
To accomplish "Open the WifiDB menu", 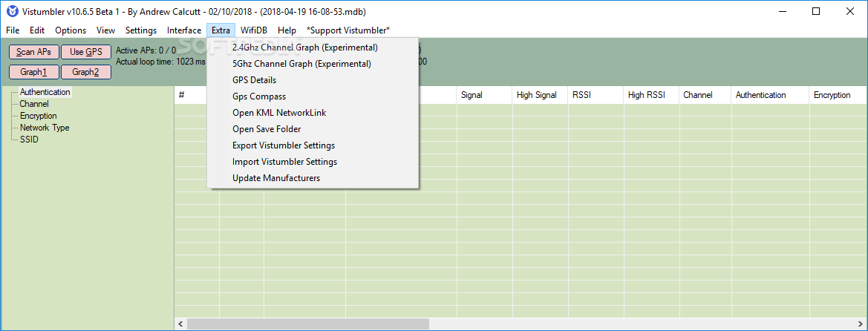I will pyautogui.click(x=254, y=30).
